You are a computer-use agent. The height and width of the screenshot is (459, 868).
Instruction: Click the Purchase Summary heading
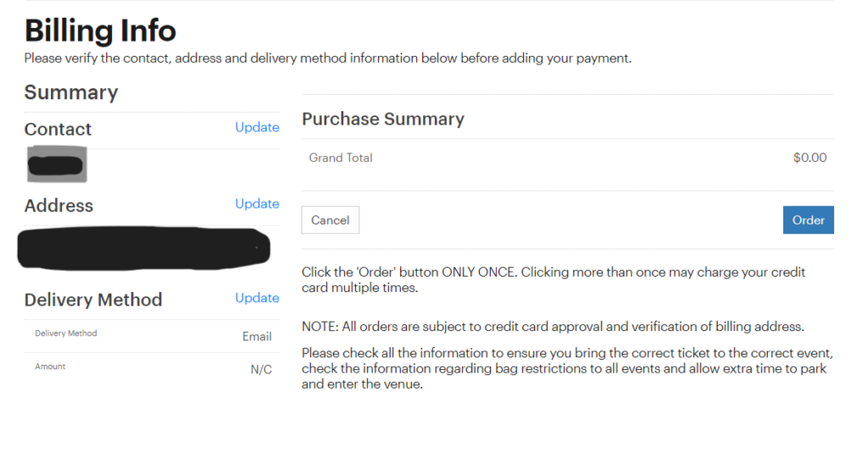(x=382, y=119)
